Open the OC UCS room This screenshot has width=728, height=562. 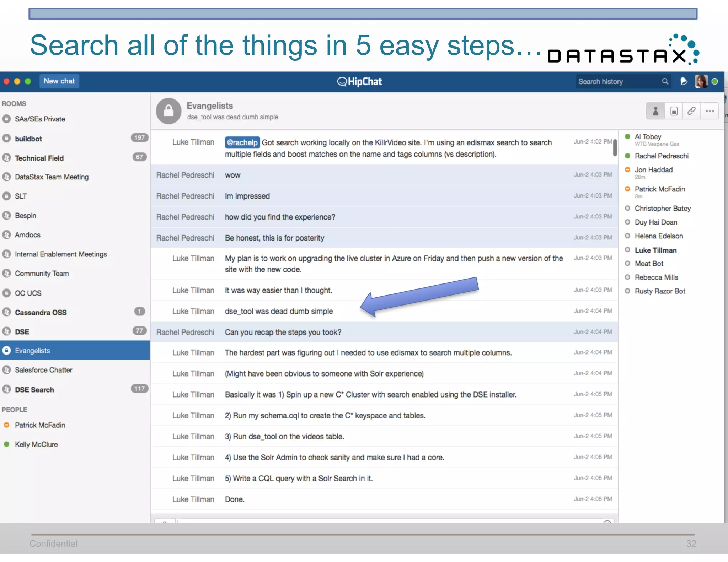(75, 293)
